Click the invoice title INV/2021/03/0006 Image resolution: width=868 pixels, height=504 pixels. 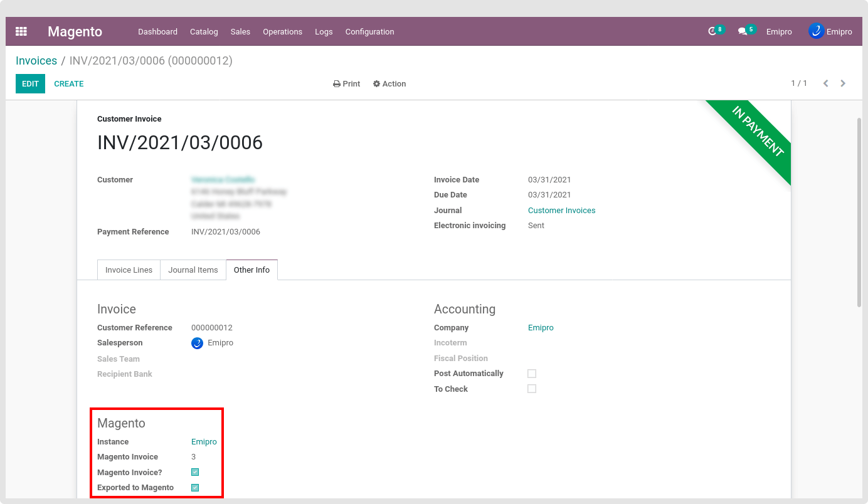click(180, 142)
